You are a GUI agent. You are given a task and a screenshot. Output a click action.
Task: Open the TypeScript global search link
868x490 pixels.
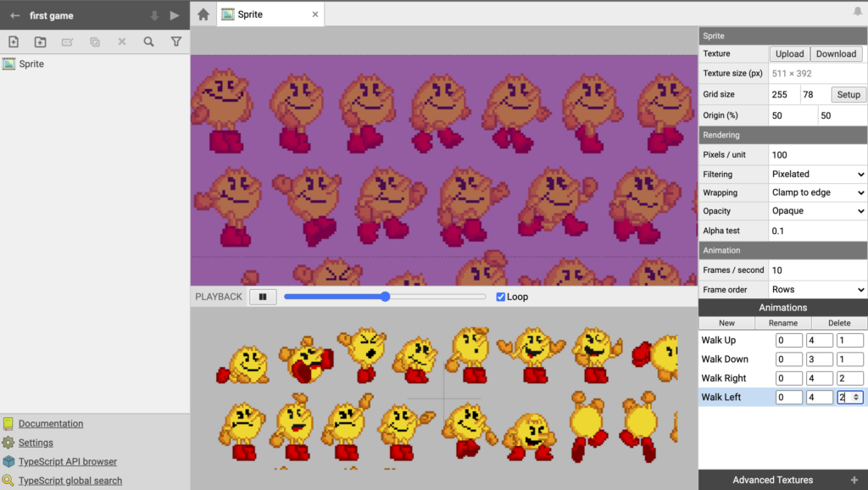70,481
